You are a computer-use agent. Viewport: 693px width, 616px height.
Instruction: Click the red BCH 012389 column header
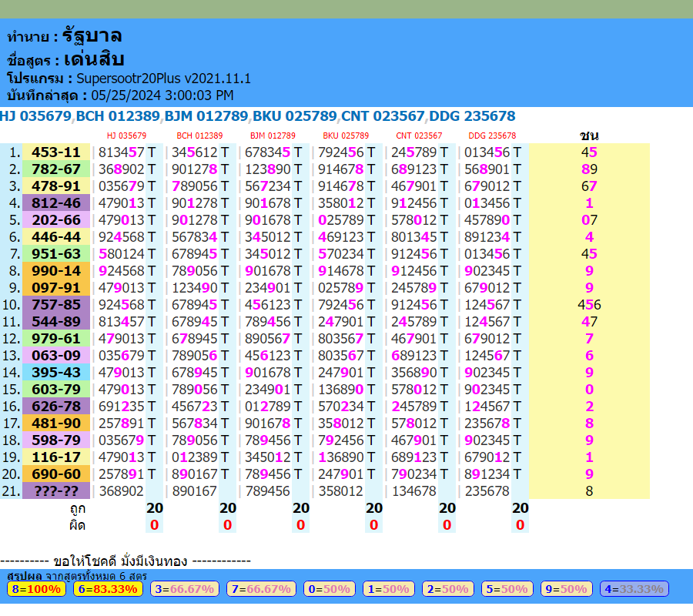[x=199, y=136]
